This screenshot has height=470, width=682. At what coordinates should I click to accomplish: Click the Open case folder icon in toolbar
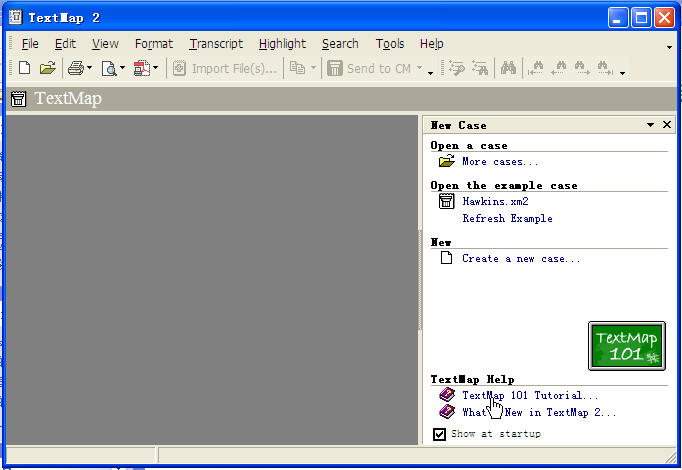click(47, 68)
